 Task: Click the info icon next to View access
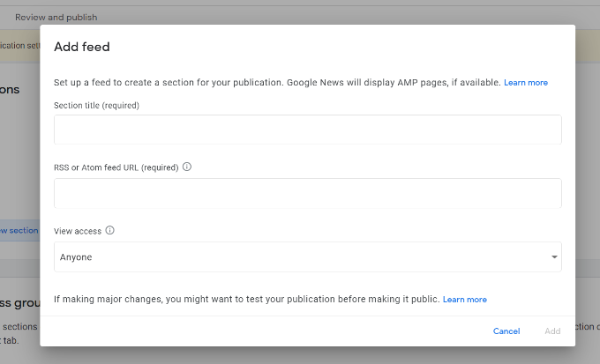(110, 230)
